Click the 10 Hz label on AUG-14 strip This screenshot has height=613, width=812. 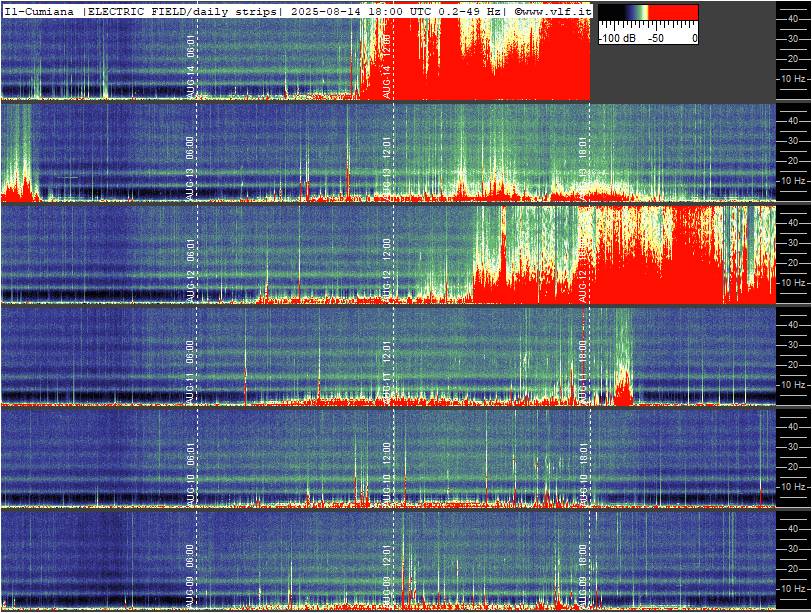793,79
